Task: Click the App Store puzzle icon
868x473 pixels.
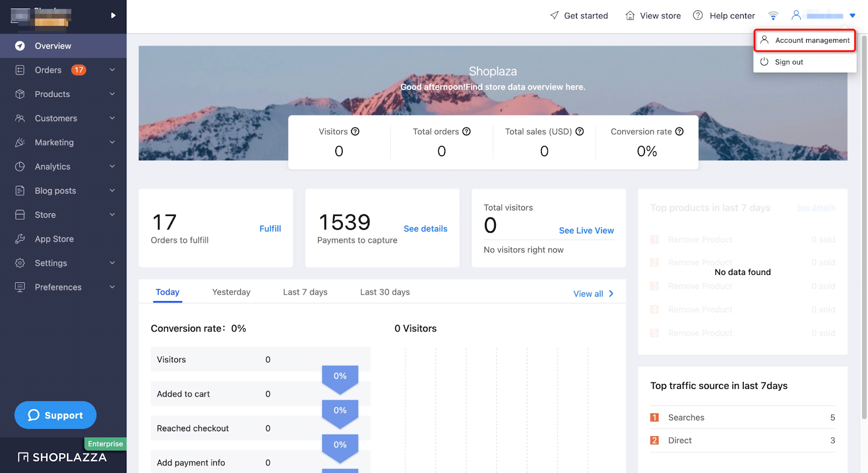Action: coord(20,239)
